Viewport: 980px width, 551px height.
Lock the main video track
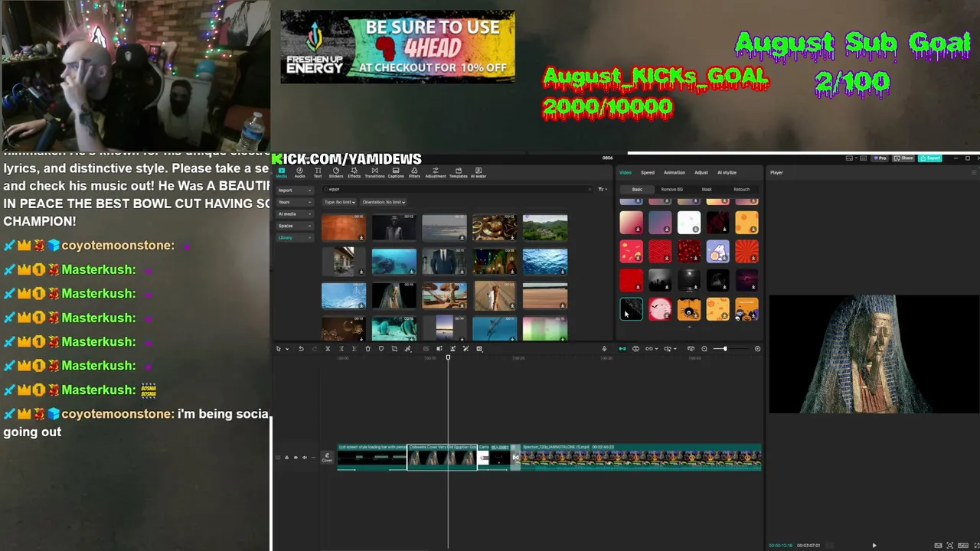286,458
